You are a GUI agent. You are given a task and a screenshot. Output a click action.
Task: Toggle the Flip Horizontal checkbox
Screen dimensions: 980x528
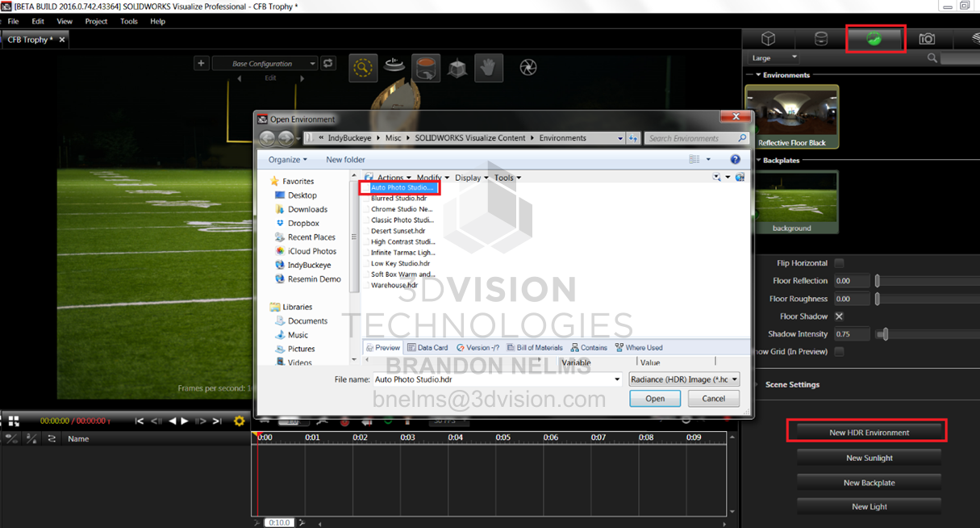tap(839, 263)
